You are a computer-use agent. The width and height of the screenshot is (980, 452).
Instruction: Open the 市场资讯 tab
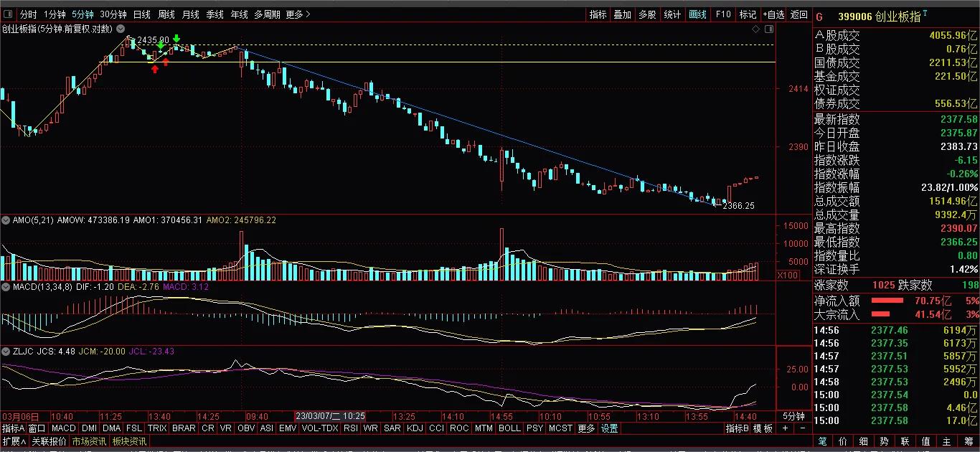click(88, 441)
